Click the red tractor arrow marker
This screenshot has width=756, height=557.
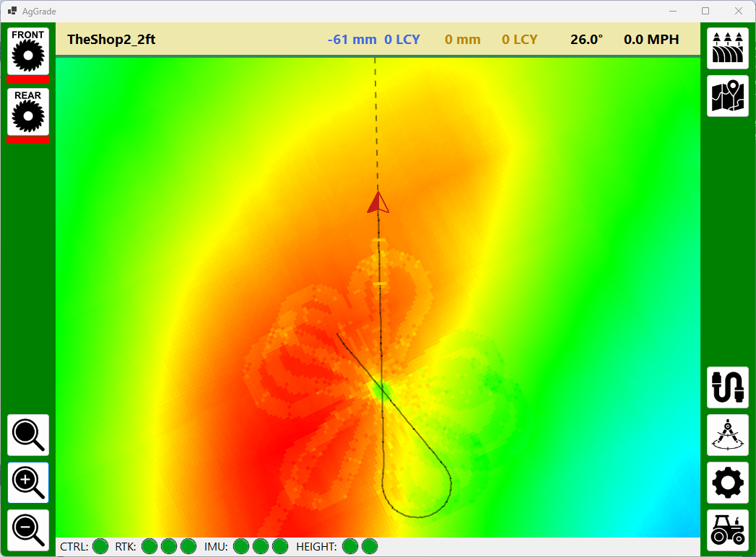tap(378, 203)
